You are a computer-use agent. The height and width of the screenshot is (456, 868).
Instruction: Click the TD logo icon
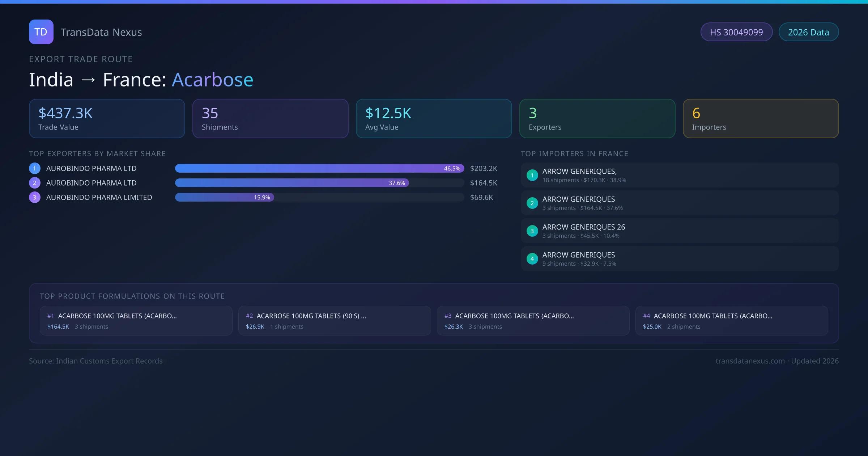pyautogui.click(x=41, y=32)
